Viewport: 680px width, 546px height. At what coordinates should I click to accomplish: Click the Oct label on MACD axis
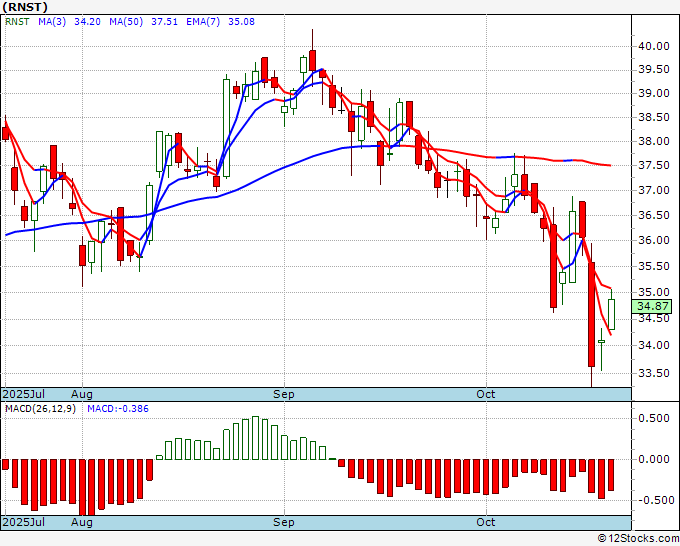[x=486, y=522]
